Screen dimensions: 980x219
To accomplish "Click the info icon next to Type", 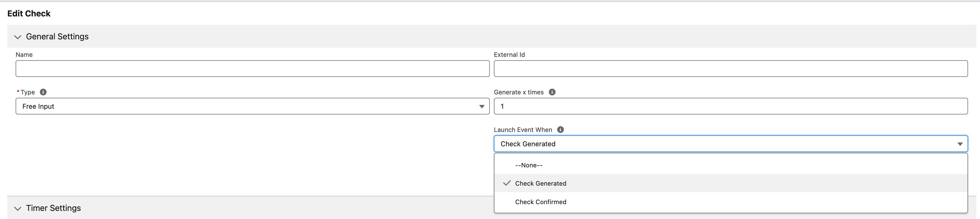I will pos(43,92).
